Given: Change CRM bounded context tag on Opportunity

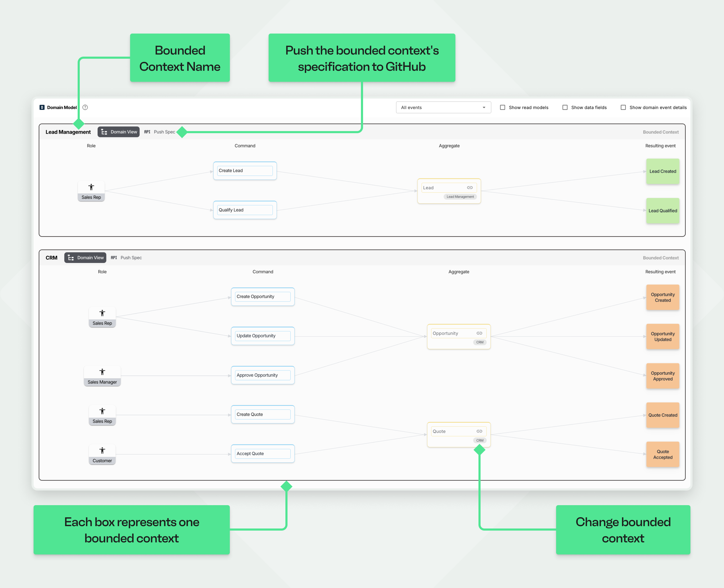Looking at the screenshot, I should 480,342.
